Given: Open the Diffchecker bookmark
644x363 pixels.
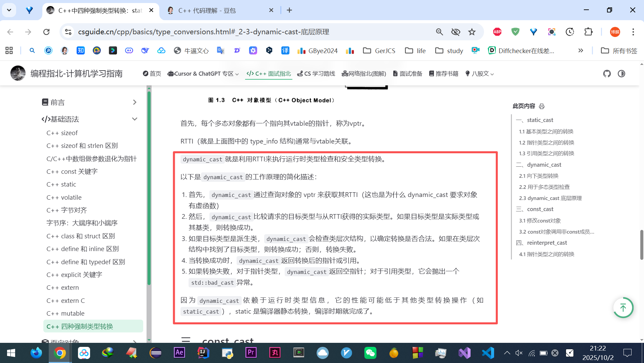Looking at the screenshot, I should pyautogui.click(x=521, y=50).
